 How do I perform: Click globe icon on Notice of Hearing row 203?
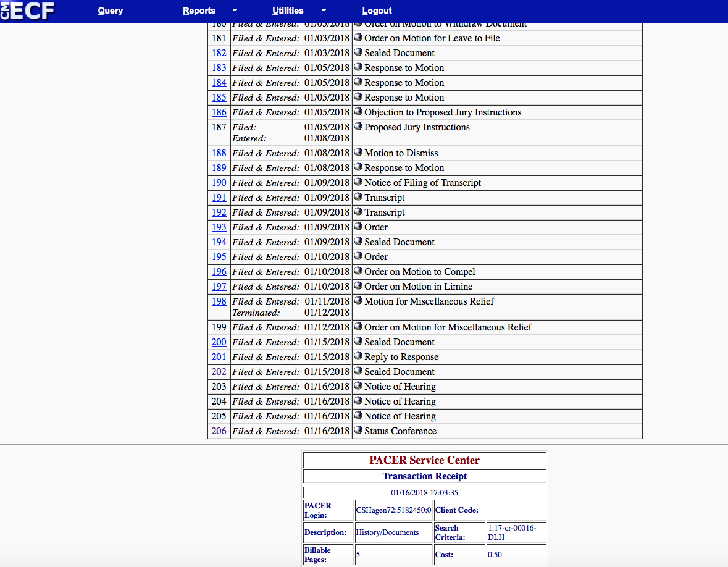pos(358,386)
